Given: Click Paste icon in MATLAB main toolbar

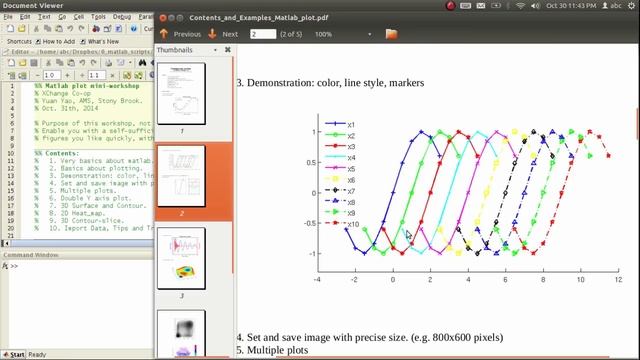Looking at the screenshot, I should point(59,29).
